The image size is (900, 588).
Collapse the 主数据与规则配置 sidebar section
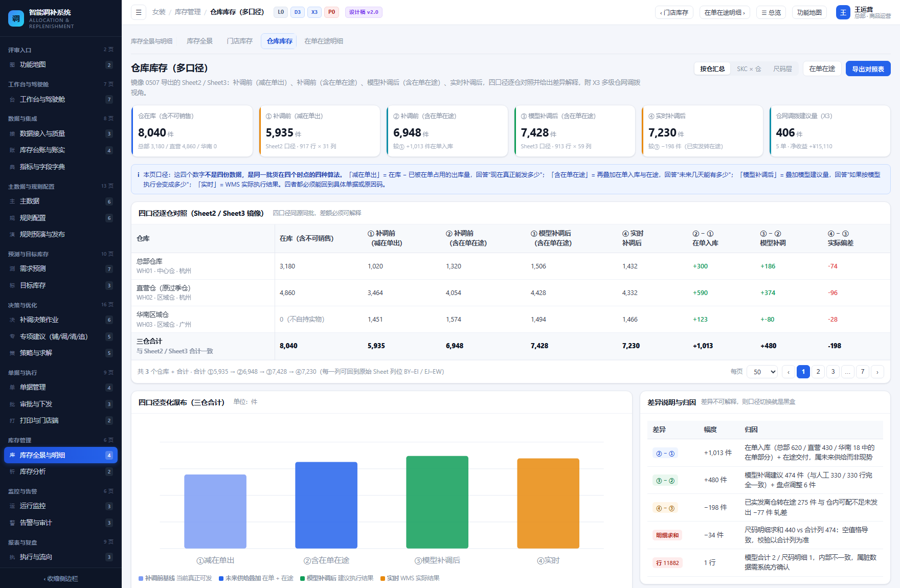tap(61, 187)
